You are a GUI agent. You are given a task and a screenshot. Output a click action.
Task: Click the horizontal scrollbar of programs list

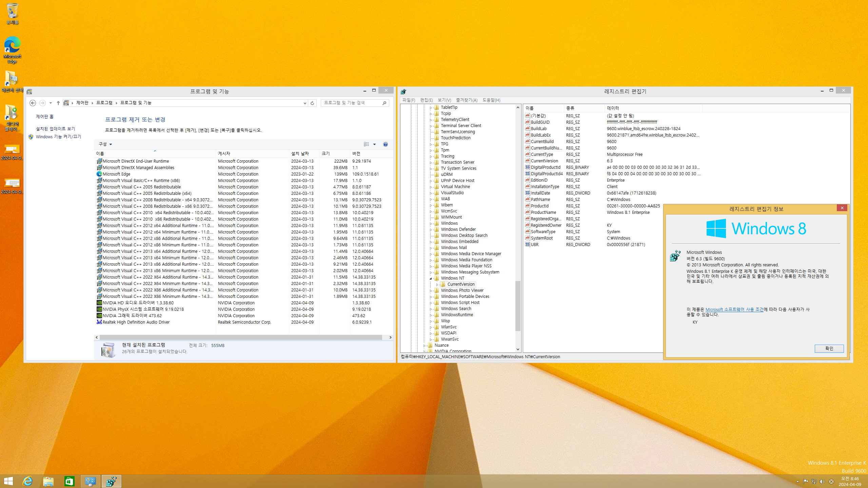tap(241, 338)
